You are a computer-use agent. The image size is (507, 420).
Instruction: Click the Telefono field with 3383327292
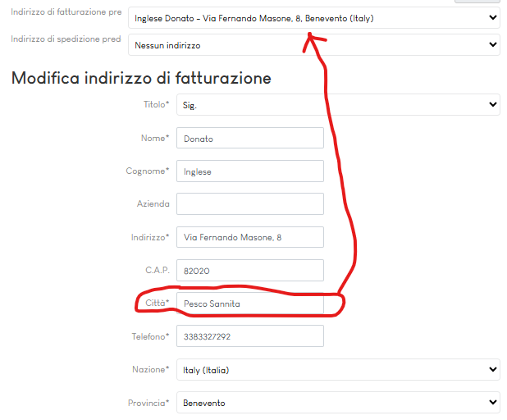[249, 336]
